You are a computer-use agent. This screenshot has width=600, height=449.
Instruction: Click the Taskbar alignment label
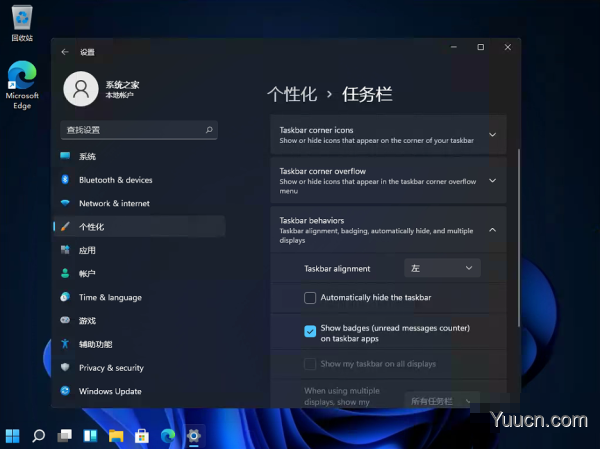(x=337, y=269)
